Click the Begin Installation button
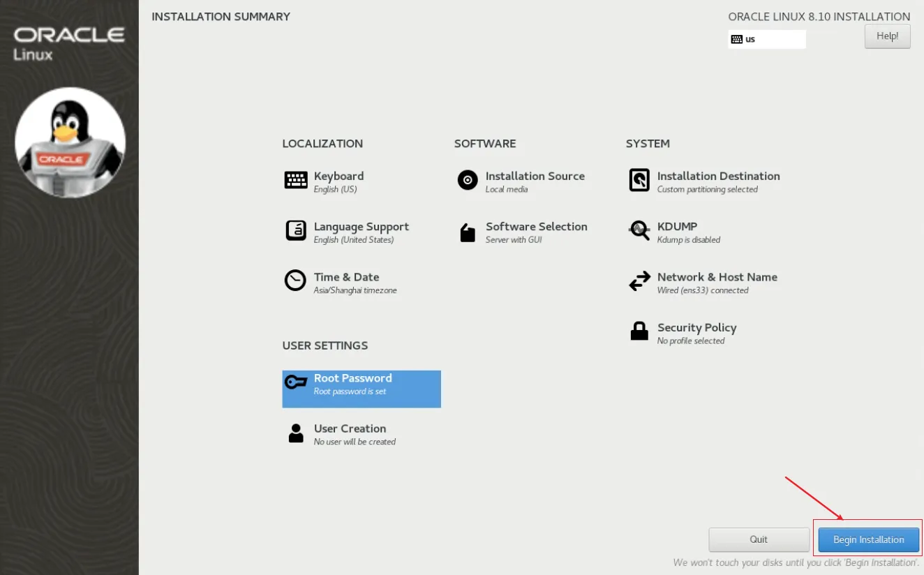 click(x=868, y=539)
